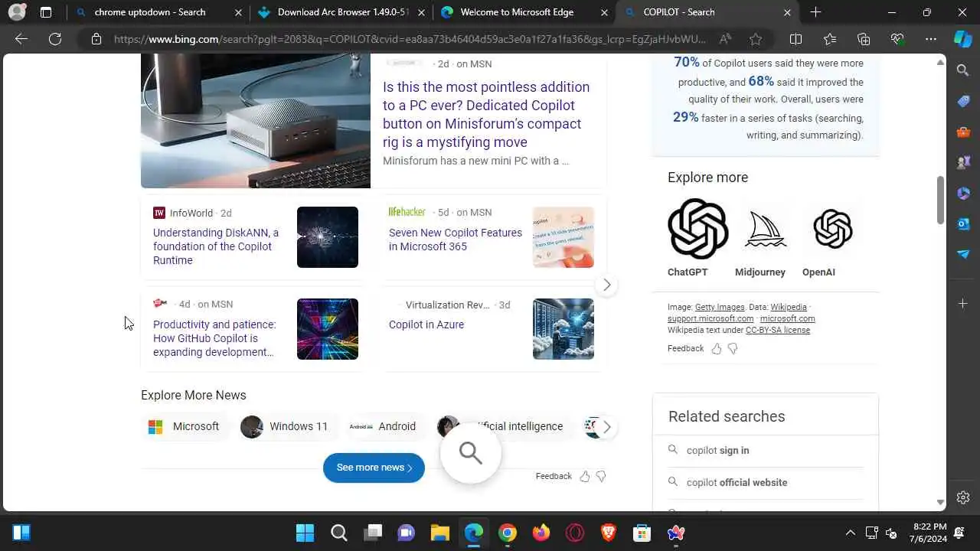Screen dimensions: 980x551
Task: Refresh the page with reload icon
Action: 55,39
